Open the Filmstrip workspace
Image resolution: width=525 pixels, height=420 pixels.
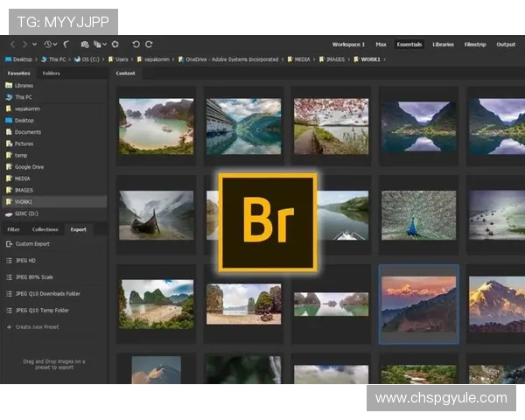475,45
